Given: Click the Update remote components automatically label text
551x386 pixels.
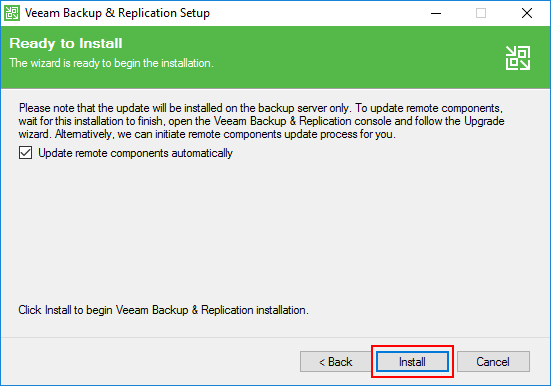Looking at the screenshot, I should [x=135, y=153].
